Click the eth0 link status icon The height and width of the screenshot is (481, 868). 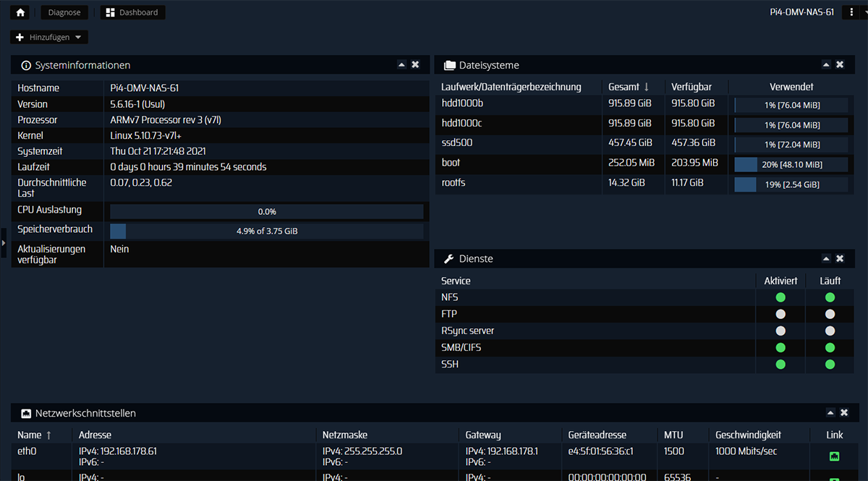[x=834, y=456]
